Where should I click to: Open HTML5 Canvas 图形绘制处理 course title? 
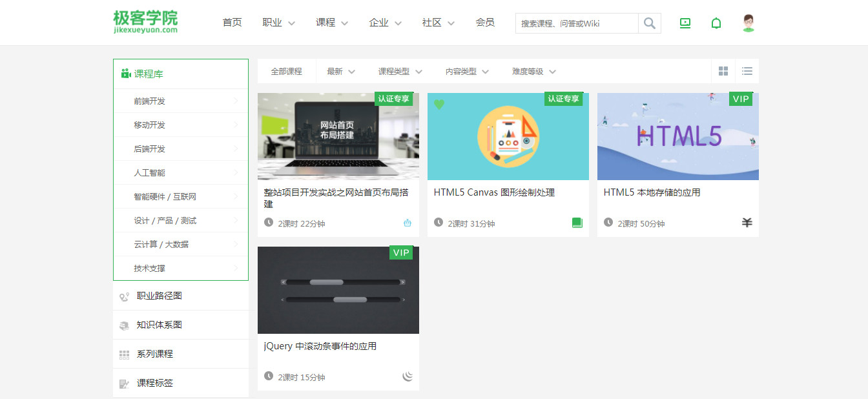tap(494, 192)
